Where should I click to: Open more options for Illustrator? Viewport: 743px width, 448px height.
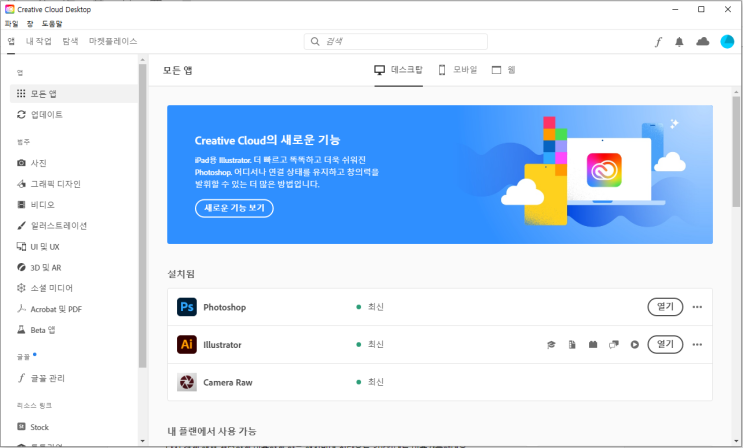[x=697, y=345]
